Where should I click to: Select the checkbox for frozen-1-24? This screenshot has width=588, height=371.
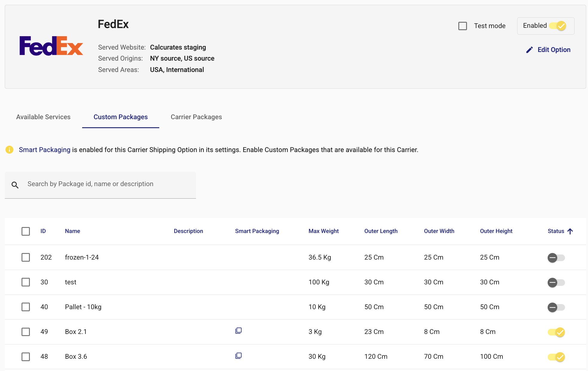[26, 257]
